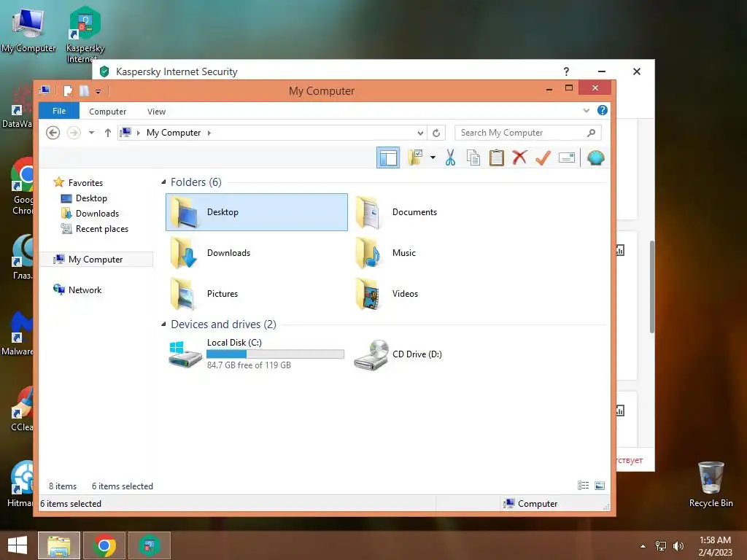747x560 pixels.
Task: Collapse the Devices and drives group
Action: tap(163, 324)
